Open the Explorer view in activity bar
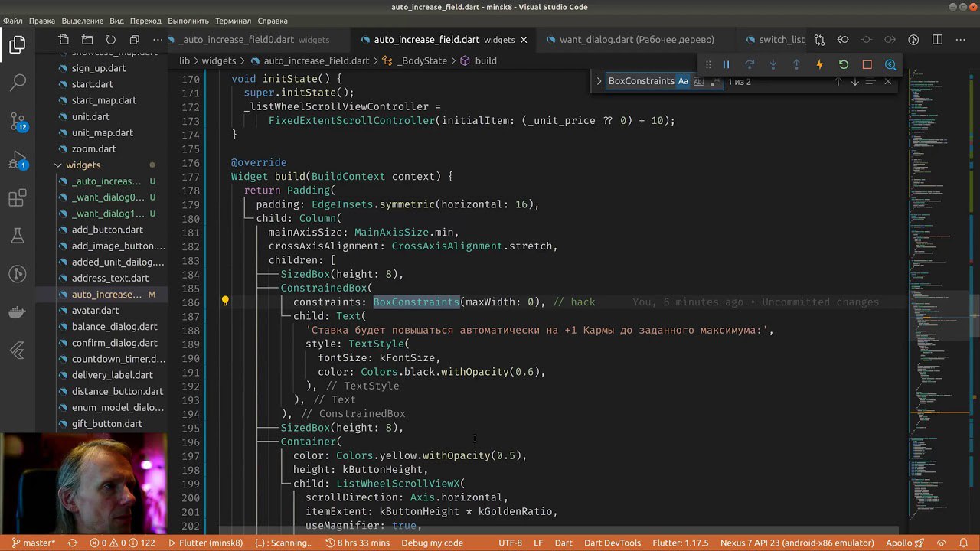The height and width of the screenshot is (551, 980). [x=18, y=44]
